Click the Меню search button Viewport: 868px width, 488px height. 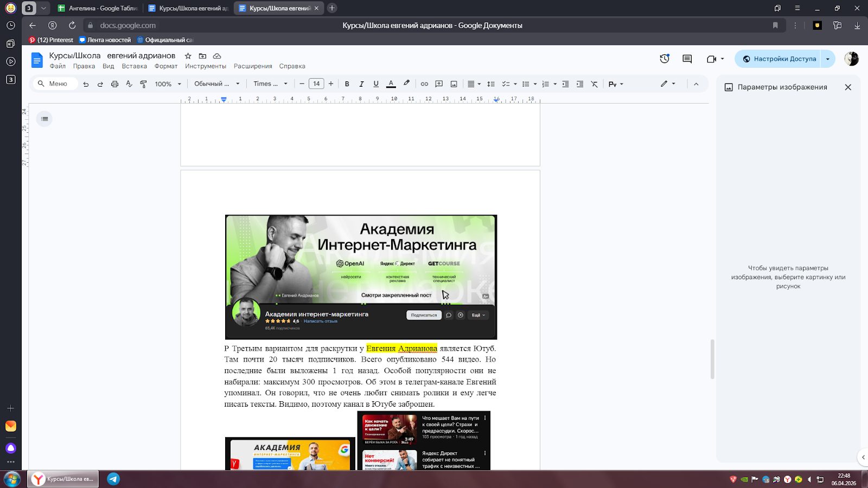coord(53,84)
